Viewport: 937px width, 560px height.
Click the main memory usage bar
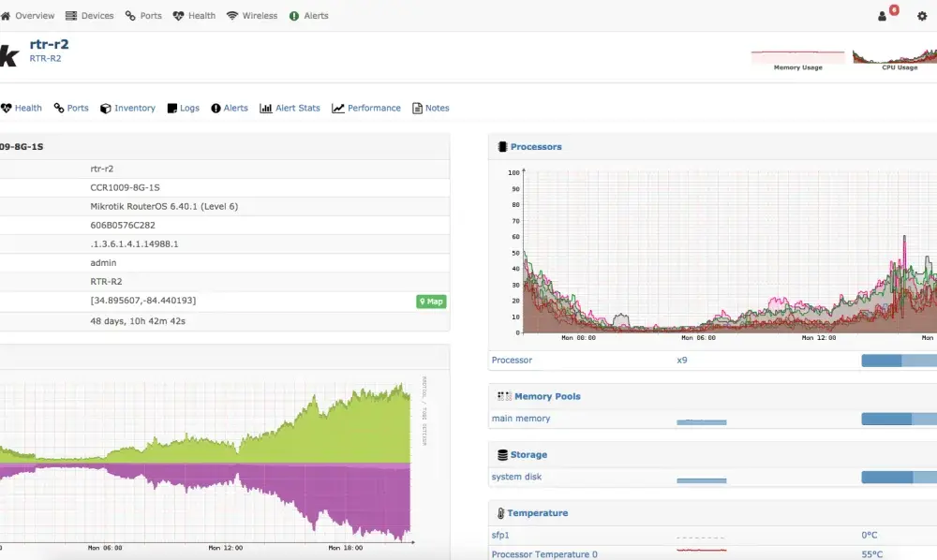900,419
